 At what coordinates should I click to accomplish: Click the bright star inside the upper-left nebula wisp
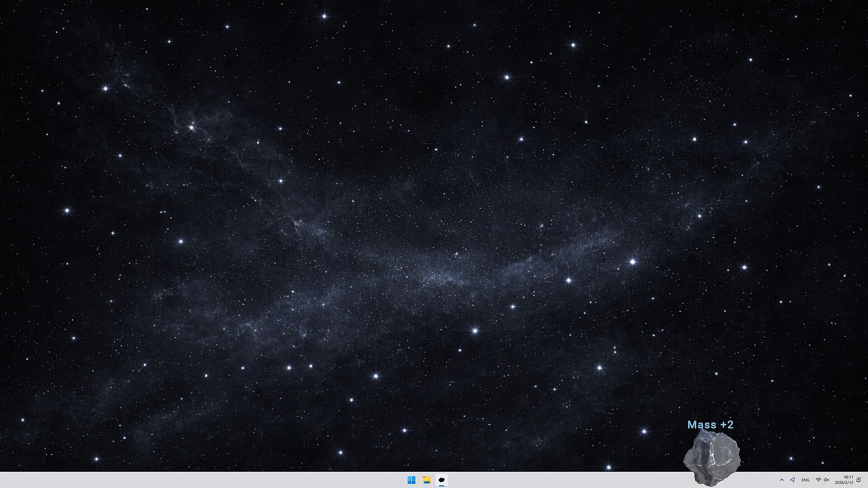[191, 128]
